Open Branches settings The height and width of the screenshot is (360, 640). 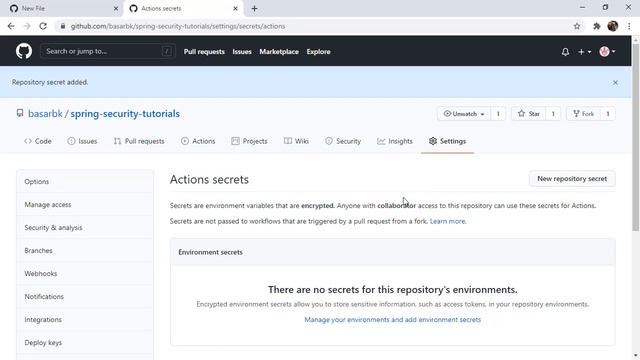click(85, 251)
